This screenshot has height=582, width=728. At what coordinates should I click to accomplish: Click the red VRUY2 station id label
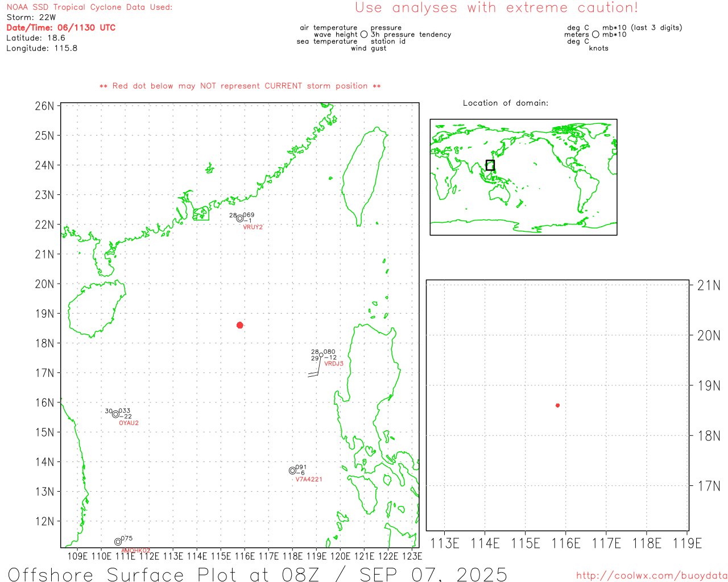pos(253,227)
